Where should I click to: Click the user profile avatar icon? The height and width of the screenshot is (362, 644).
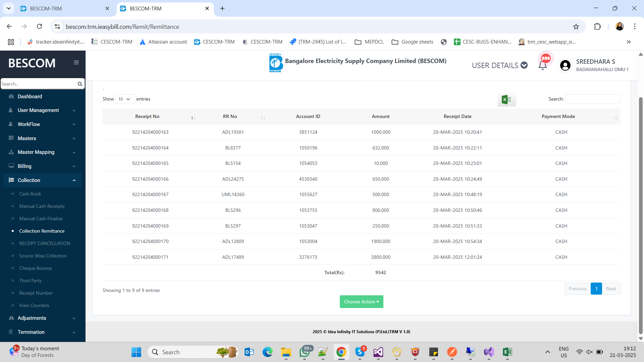click(x=565, y=65)
